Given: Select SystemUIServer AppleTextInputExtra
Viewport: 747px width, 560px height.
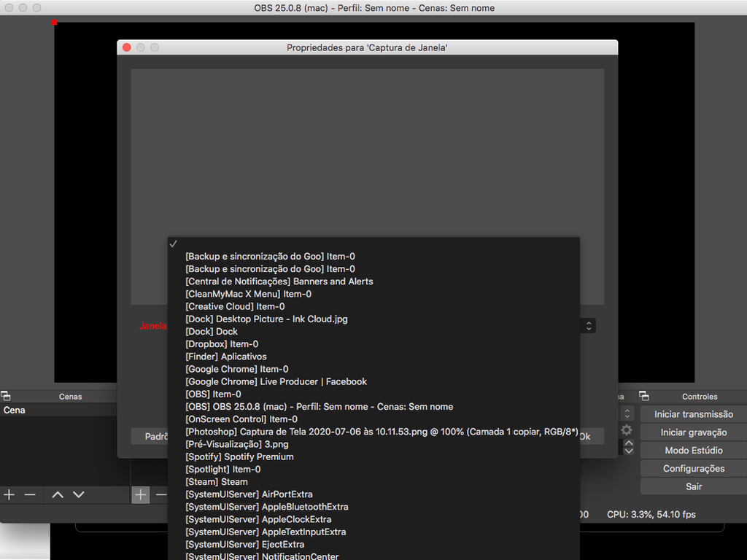Looking at the screenshot, I should point(373,532).
